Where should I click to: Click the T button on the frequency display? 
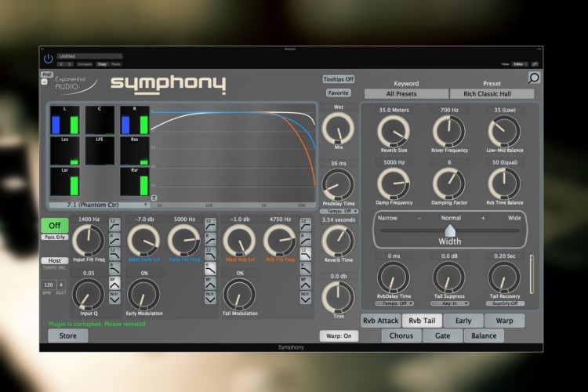click(x=154, y=198)
